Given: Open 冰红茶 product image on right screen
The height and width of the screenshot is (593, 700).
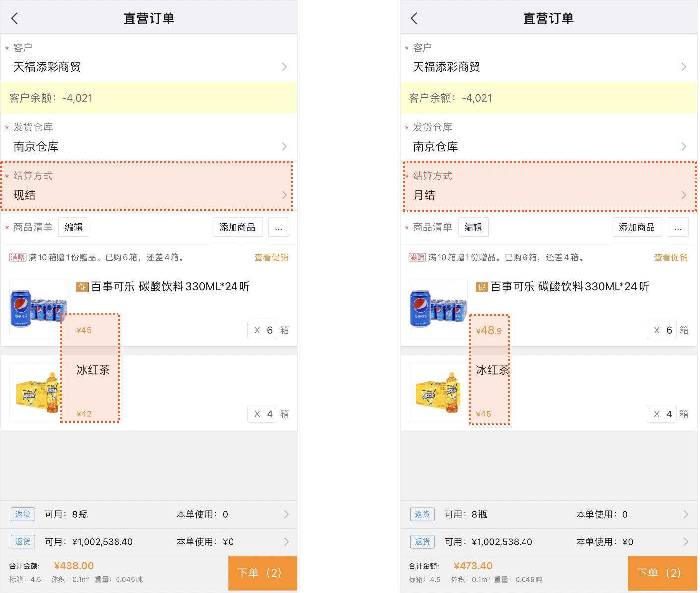Looking at the screenshot, I should point(438,393).
